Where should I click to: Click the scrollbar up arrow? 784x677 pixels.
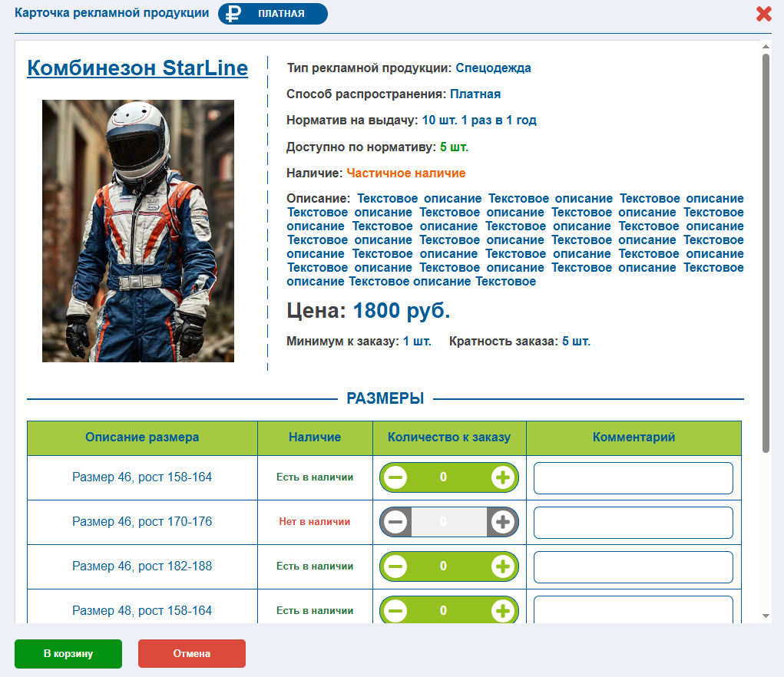[x=766, y=47]
